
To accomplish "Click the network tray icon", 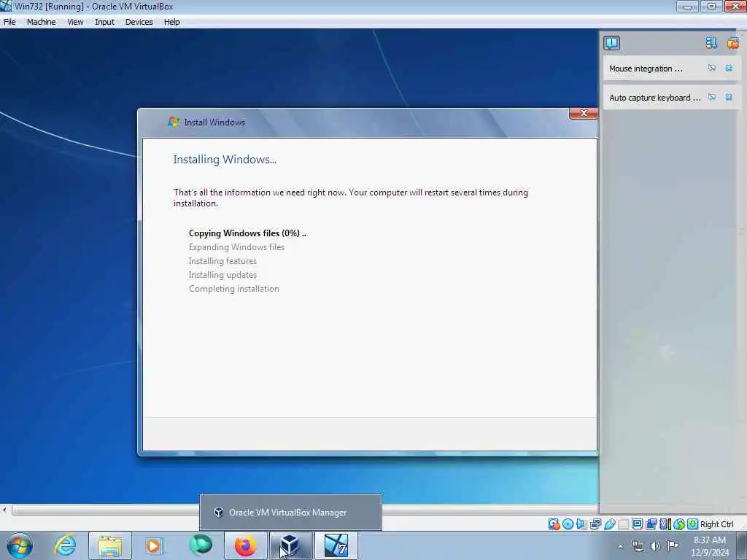I will 638,546.
